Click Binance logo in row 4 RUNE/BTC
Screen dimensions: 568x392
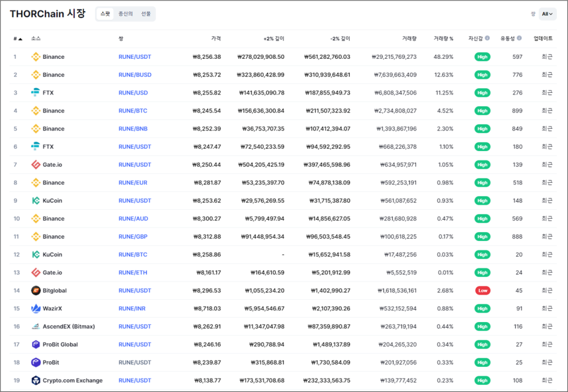click(35, 110)
